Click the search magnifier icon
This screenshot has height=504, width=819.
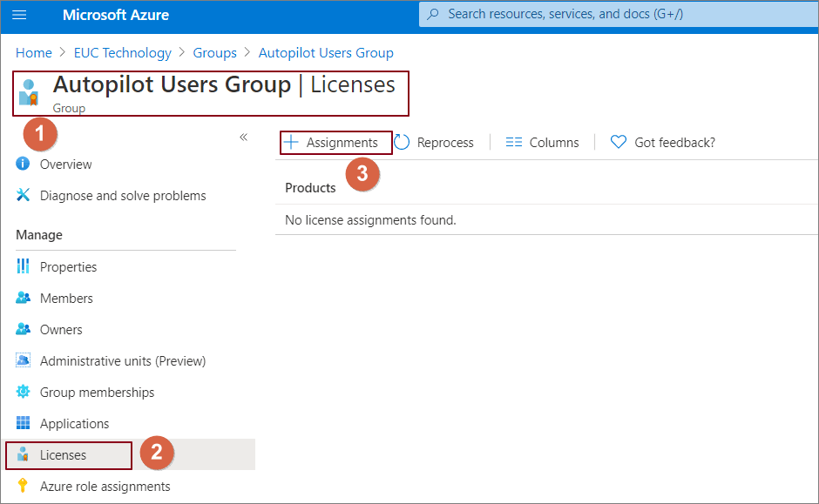pos(433,14)
